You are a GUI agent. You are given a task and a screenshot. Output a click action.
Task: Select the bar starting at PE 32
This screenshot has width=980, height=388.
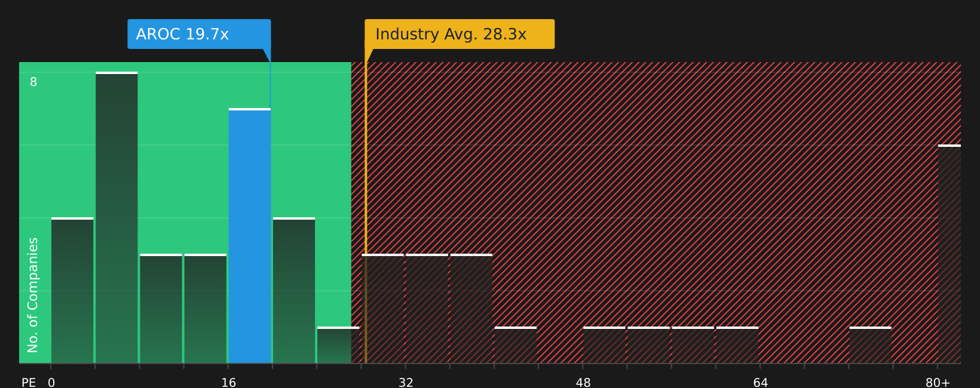(x=427, y=309)
